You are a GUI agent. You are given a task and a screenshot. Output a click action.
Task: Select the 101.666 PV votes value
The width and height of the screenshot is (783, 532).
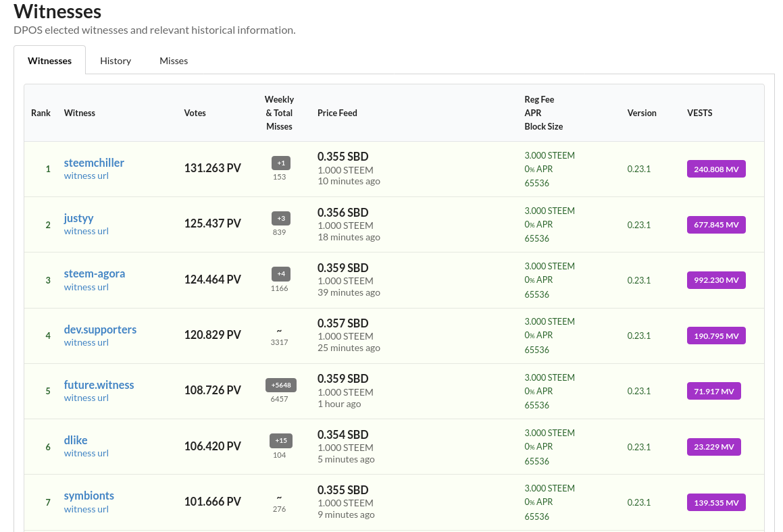pos(212,502)
